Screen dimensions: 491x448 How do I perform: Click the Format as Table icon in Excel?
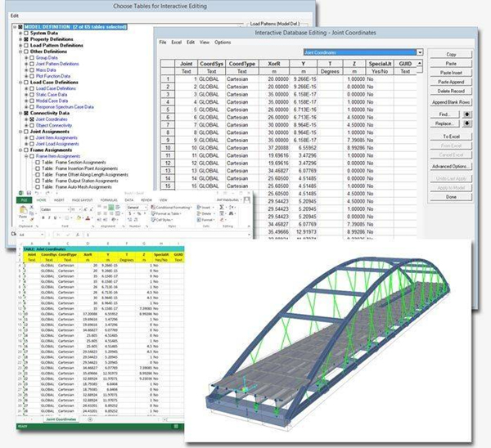[153, 213]
